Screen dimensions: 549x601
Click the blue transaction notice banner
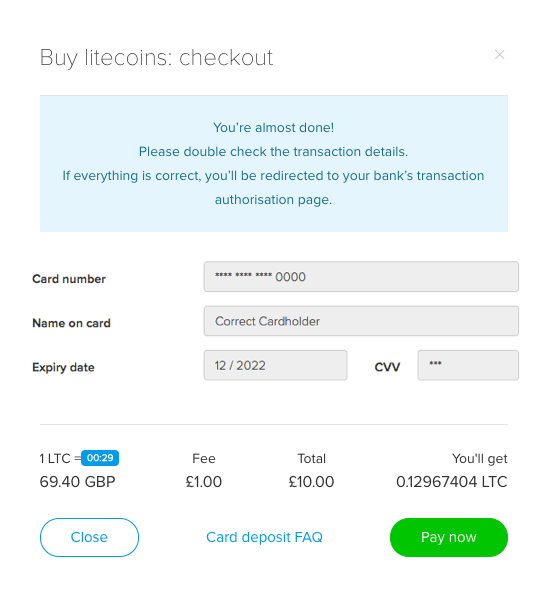[274, 164]
